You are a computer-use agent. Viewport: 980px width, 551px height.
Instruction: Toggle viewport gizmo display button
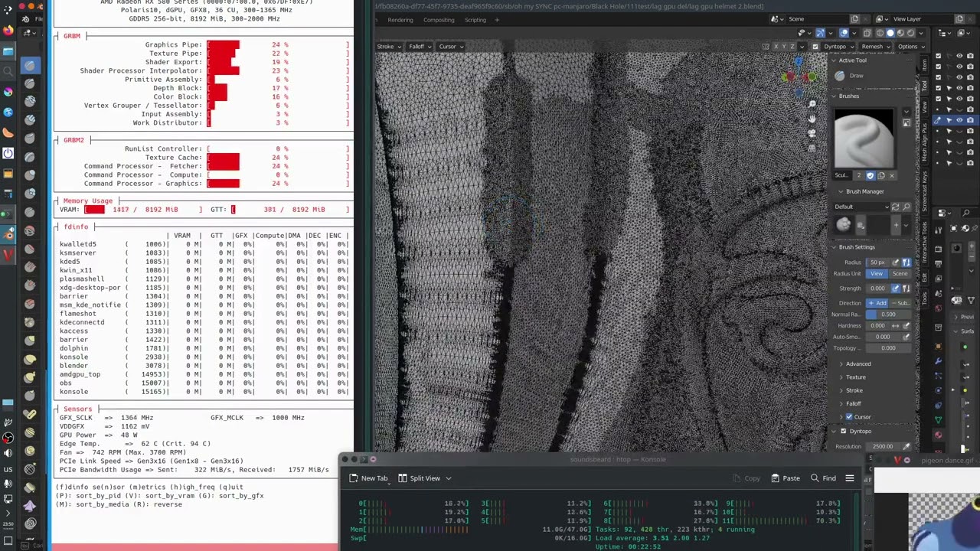pos(820,33)
